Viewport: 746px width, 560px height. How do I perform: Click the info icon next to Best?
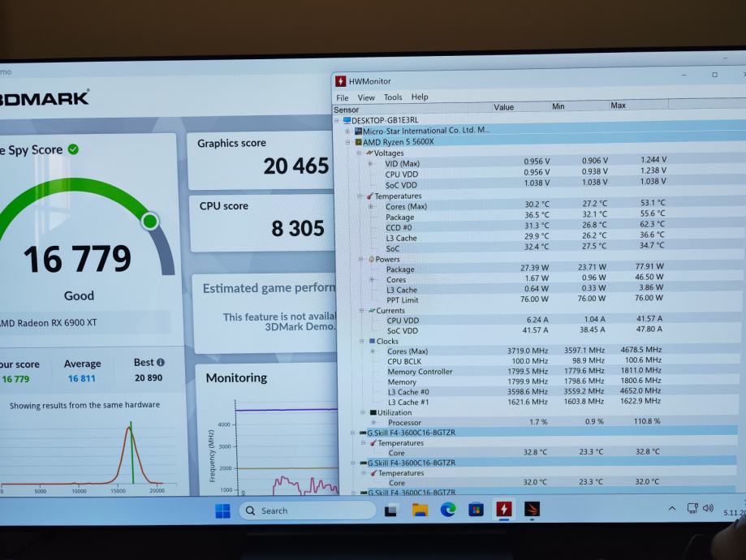point(161,362)
